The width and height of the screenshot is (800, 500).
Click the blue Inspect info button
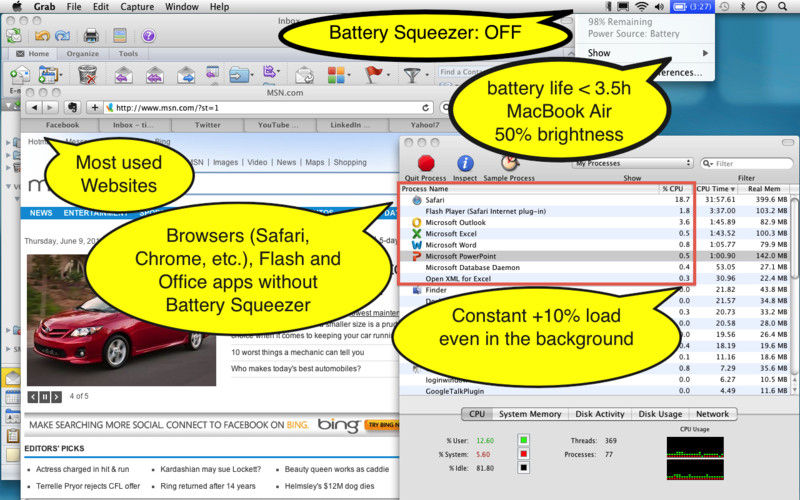465,163
